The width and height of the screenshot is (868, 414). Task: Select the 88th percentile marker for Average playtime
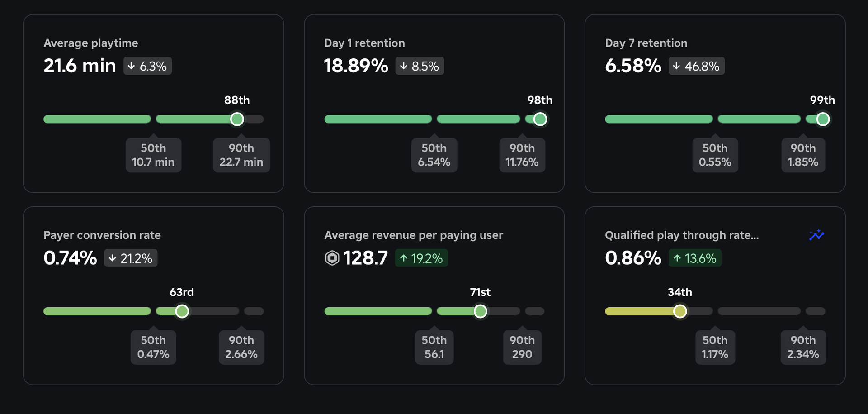click(x=236, y=119)
